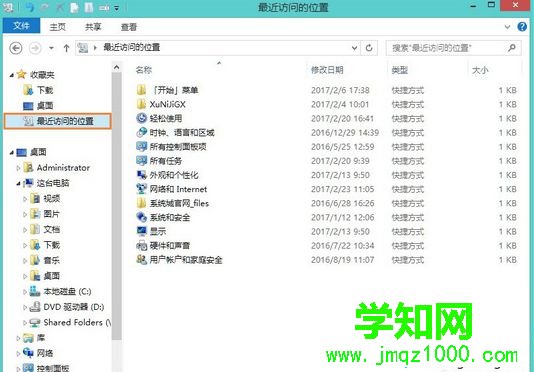Switch to the 查看 ribbon tab
The height and width of the screenshot is (372, 534).
(129, 27)
